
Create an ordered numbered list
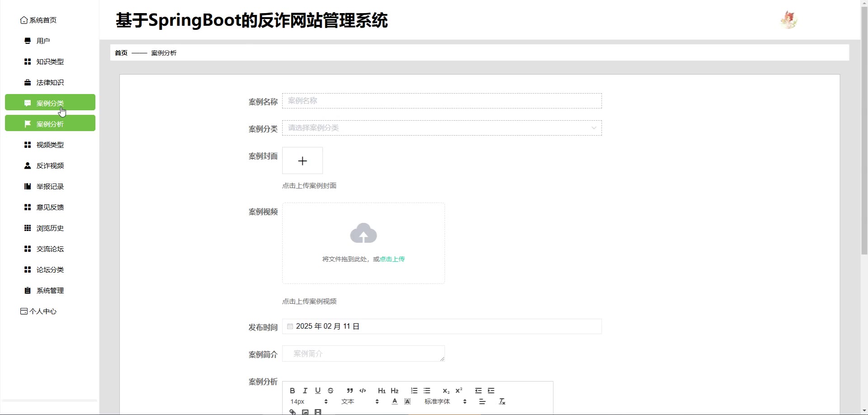pyautogui.click(x=414, y=391)
